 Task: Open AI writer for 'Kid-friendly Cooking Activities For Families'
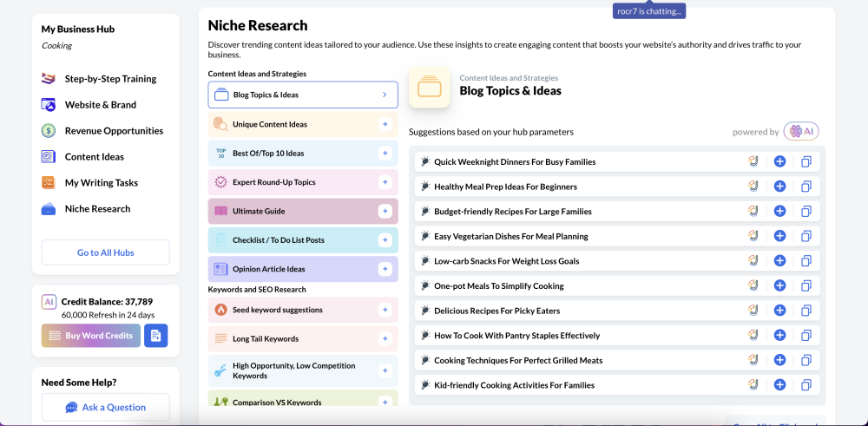click(753, 384)
